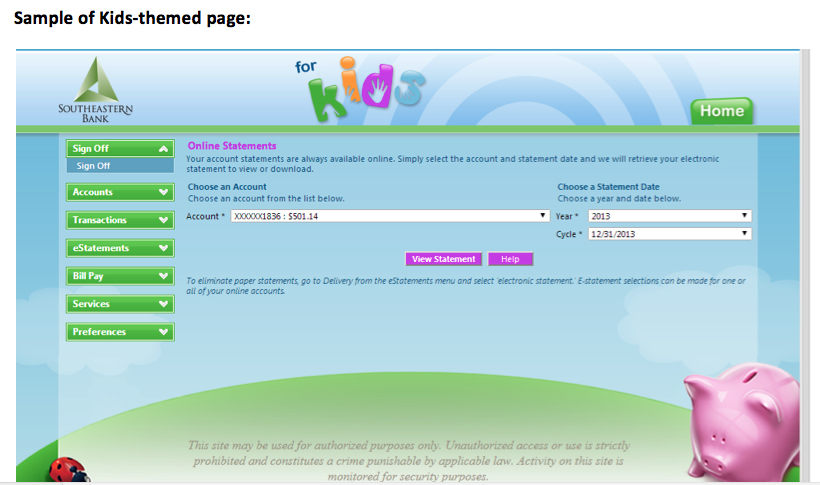Click the 'Choose an Account' heading
Screen dimensions: 820x485
(x=227, y=187)
